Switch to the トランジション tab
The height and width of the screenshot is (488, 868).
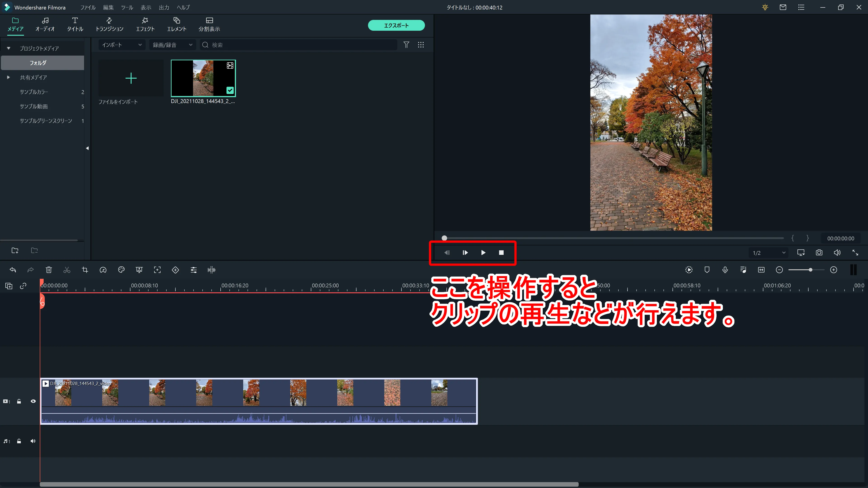[x=109, y=25]
